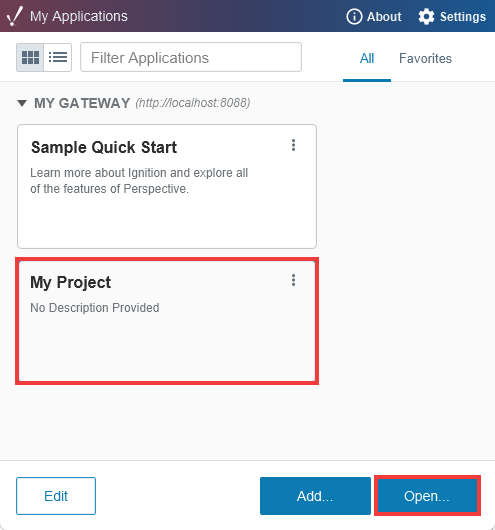Select the Sample Quick Start card

167,186
